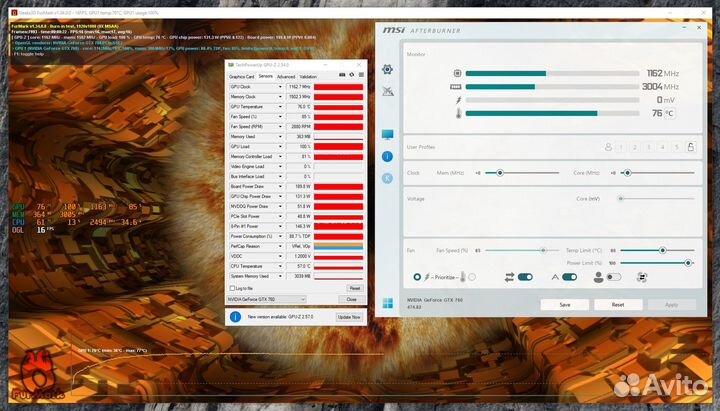Click the link temp and power limits arrows icon
720x411 pixels.
509,277
